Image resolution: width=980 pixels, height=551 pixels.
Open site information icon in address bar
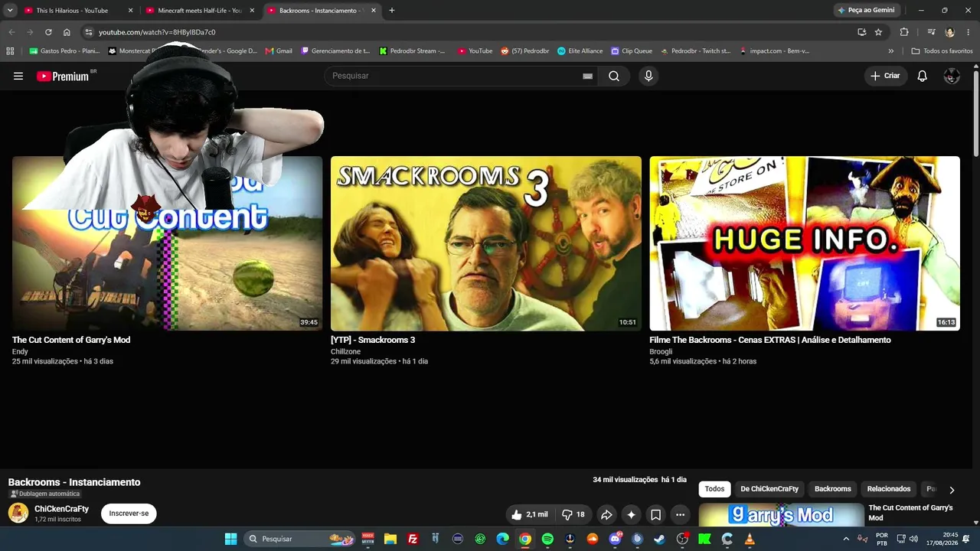[88, 32]
